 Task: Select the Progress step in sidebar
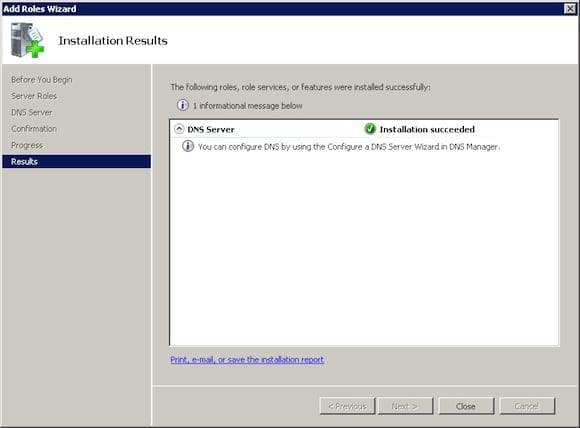point(27,145)
